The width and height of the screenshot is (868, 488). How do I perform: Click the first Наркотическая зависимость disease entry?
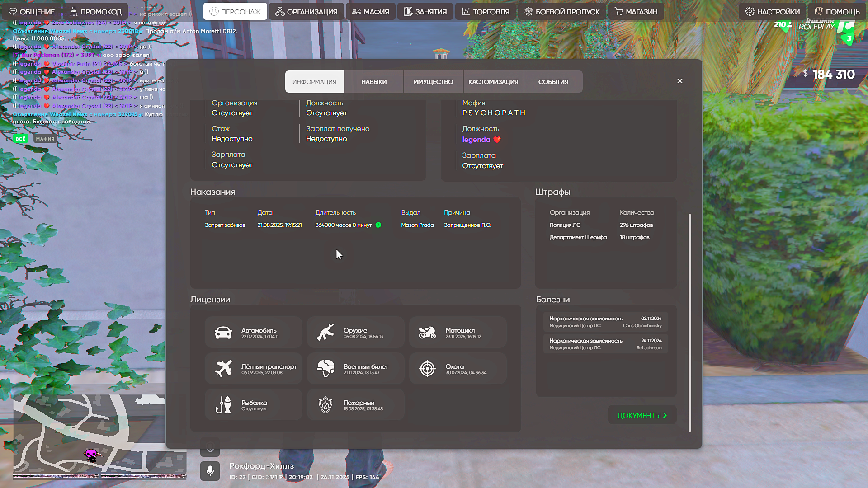coord(605,322)
